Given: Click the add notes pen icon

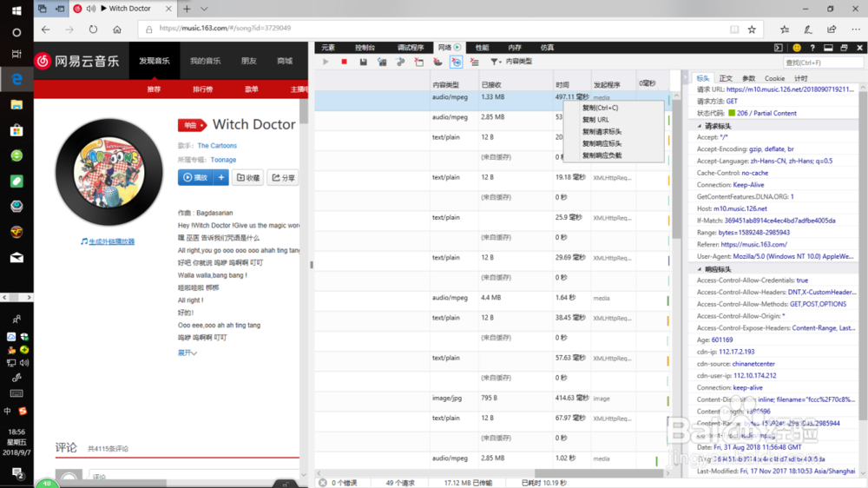Looking at the screenshot, I should [x=808, y=30].
